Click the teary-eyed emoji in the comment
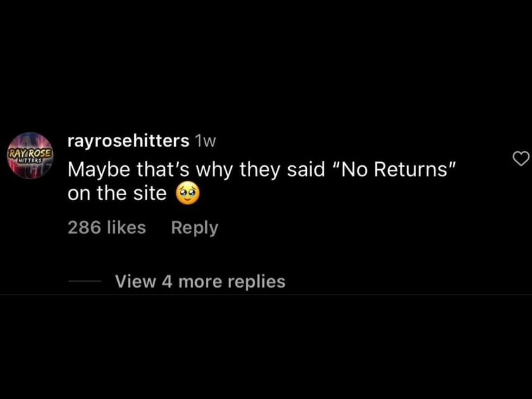Screen dimensions: 532x399 point(187,193)
